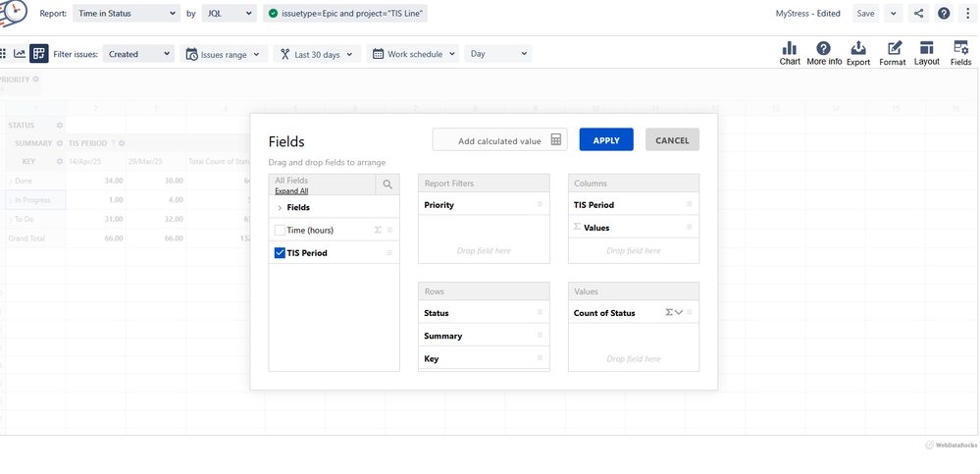Switch to the pivot table view icon

pyautogui.click(x=39, y=54)
